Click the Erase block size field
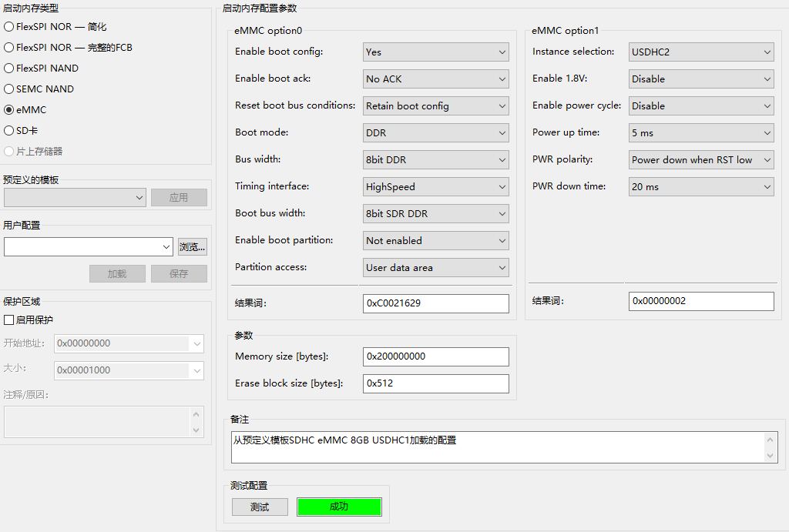The width and height of the screenshot is (789, 532). (x=436, y=383)
